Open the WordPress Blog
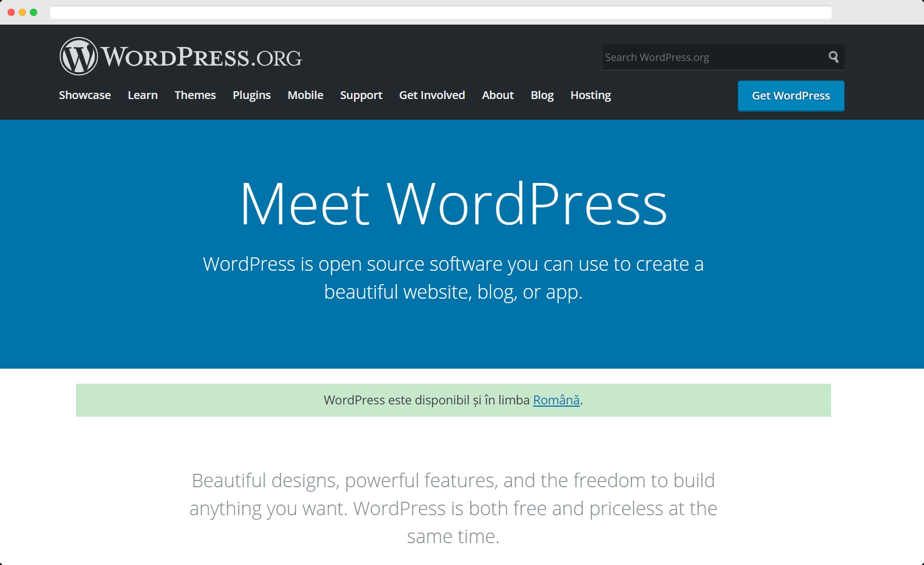The width and height of the screenshot is (924, 565). coord(541,95)
